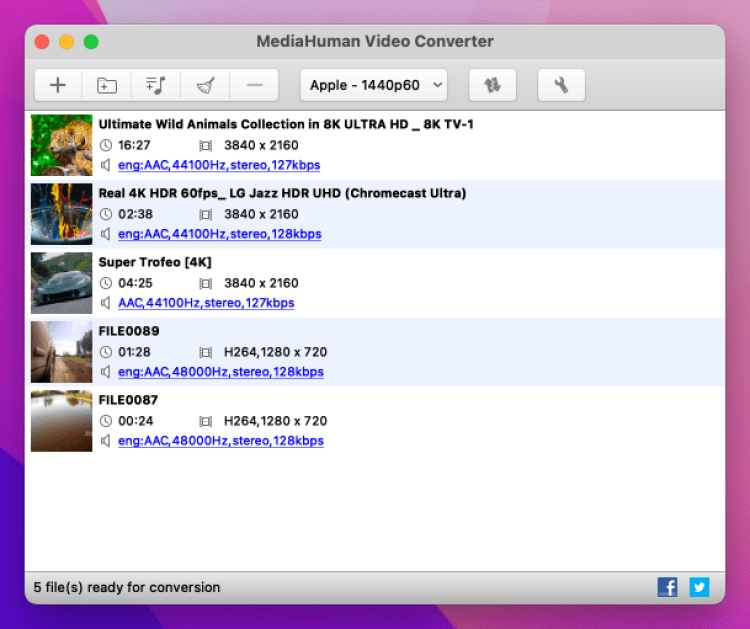The height and width of the screenshot is (629, 750).
Task: Select the FILE0087 thumbnail
Action: [62, 420]
